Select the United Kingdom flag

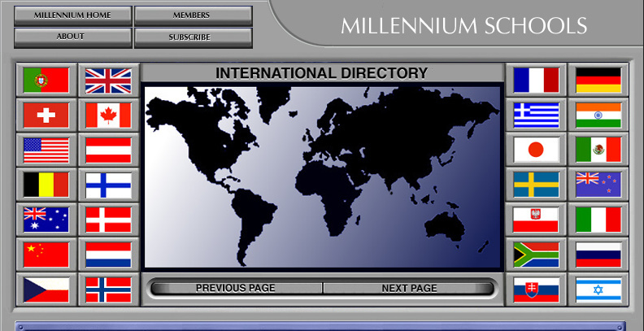(x=108, y=80)
